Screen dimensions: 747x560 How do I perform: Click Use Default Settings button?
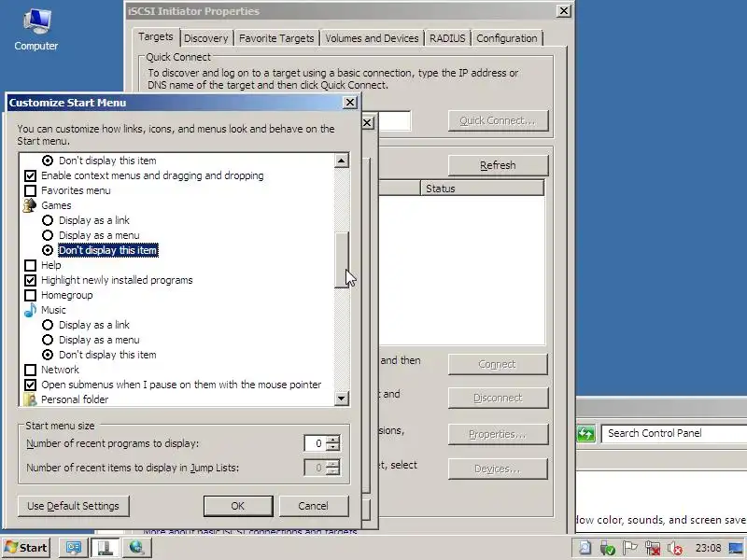[x=74, y=506]
